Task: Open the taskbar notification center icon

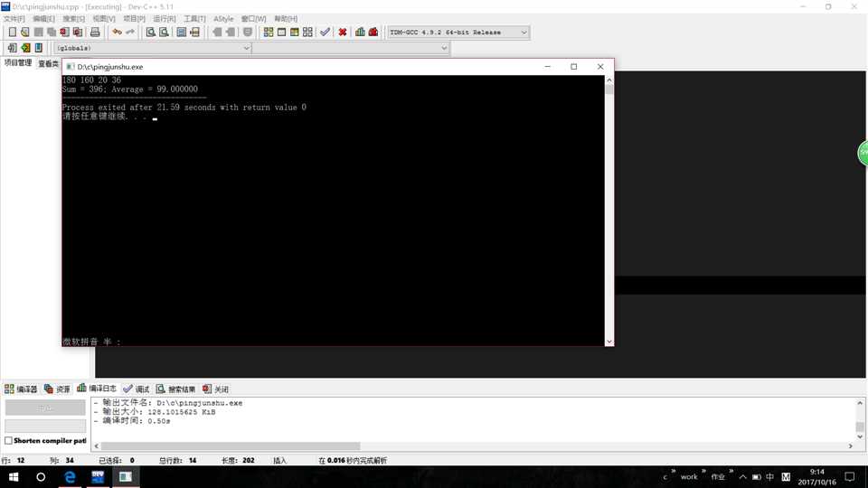Action: 850,476
